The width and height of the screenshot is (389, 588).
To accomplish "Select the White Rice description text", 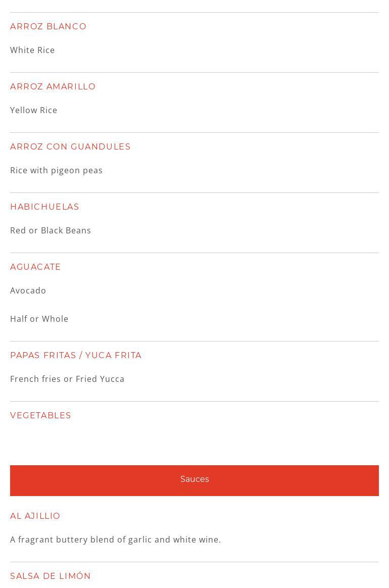I will [32, 50].
